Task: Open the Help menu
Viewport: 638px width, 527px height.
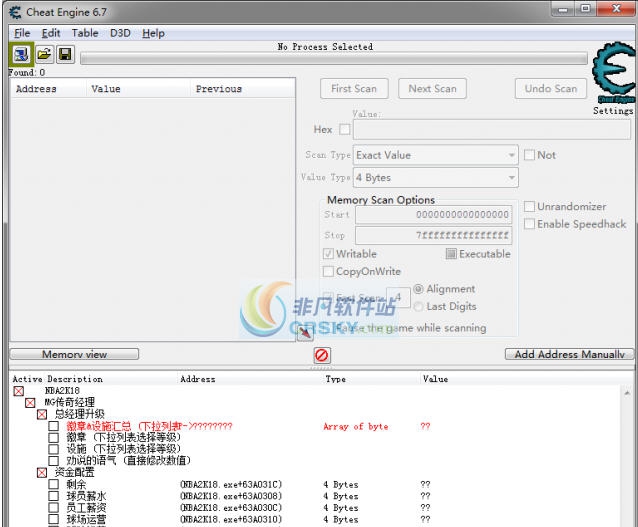Action: pos(153,33)
